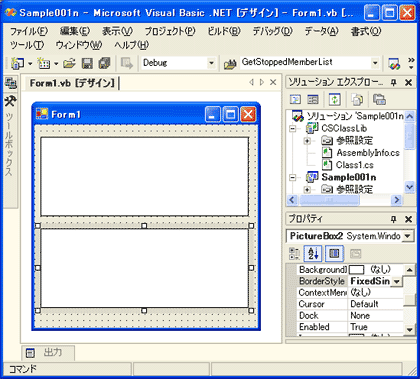Click the Refresh icon in Solution Explorer

point(335,99)
